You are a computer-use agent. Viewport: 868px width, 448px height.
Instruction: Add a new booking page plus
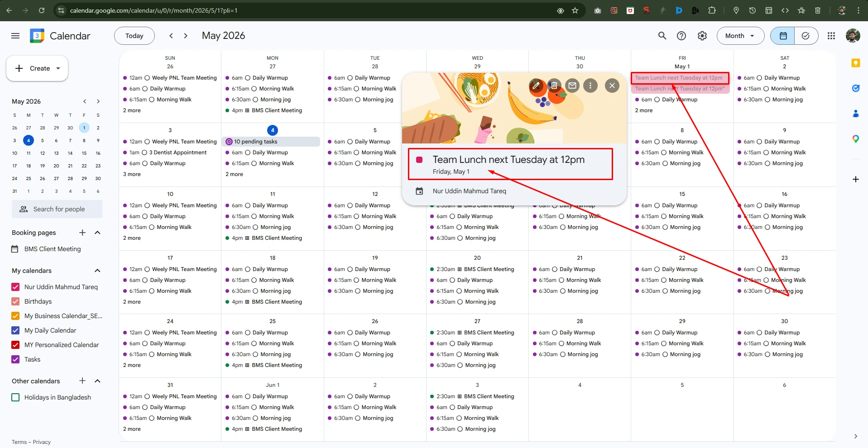[x=82, y=233]
